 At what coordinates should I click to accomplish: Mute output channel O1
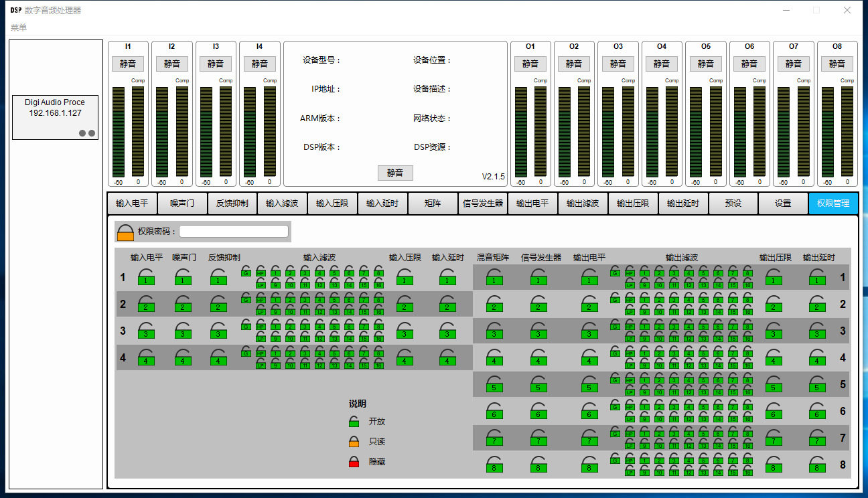click(530, 64)
